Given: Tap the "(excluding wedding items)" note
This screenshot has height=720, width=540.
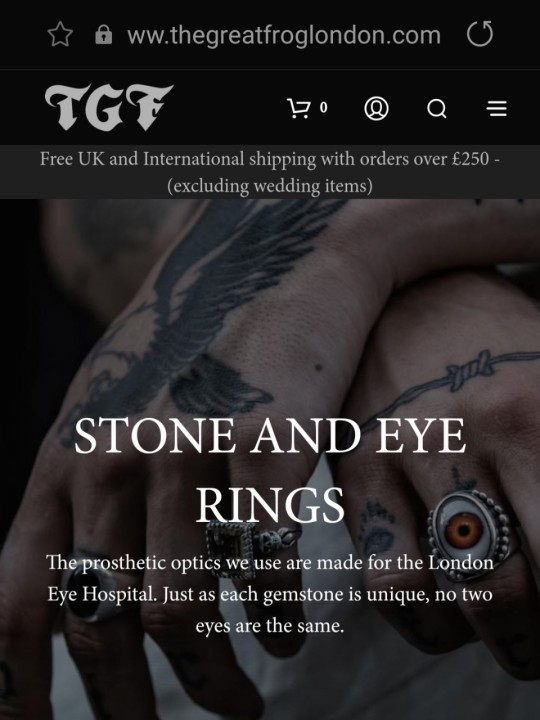Looking at the screenshot, I should (270, 186).
